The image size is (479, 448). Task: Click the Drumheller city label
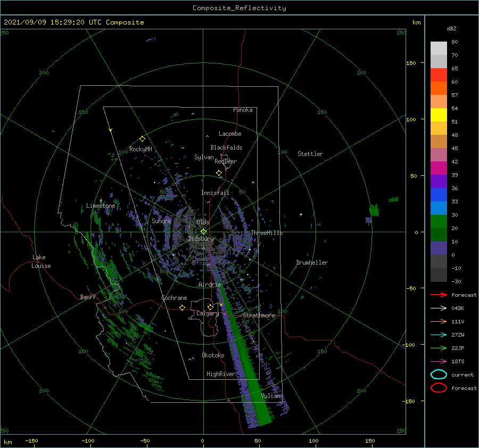point(312,263)
